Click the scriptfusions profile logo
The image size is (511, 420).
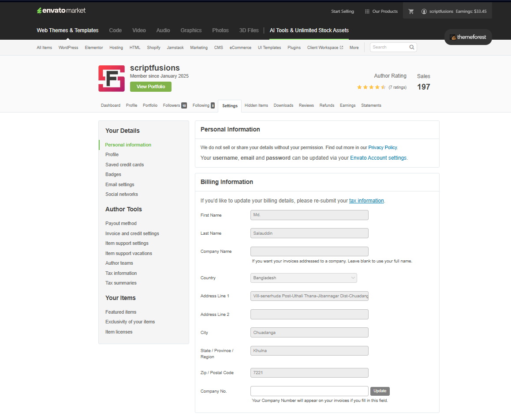point(112,79)
